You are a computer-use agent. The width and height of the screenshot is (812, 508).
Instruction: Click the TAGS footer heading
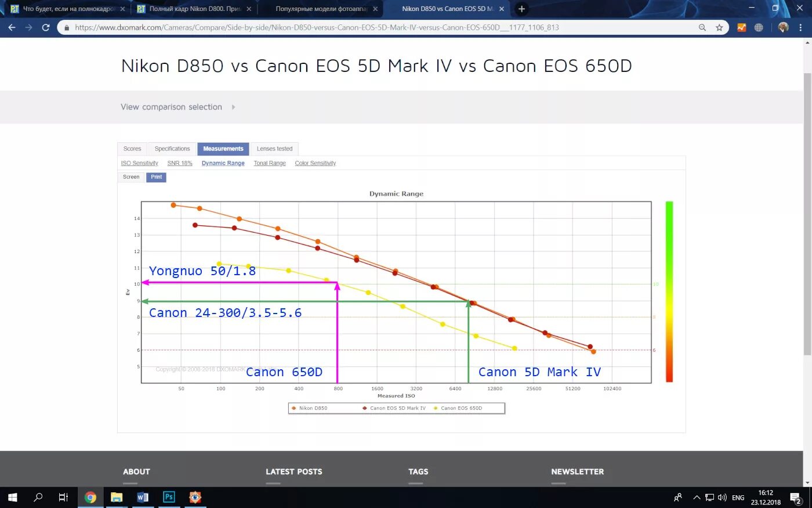[418, 471]
